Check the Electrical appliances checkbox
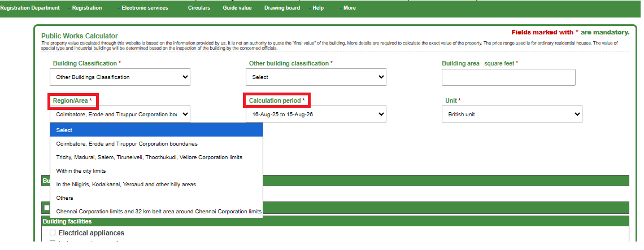644x250 pixels. (53, 233)
